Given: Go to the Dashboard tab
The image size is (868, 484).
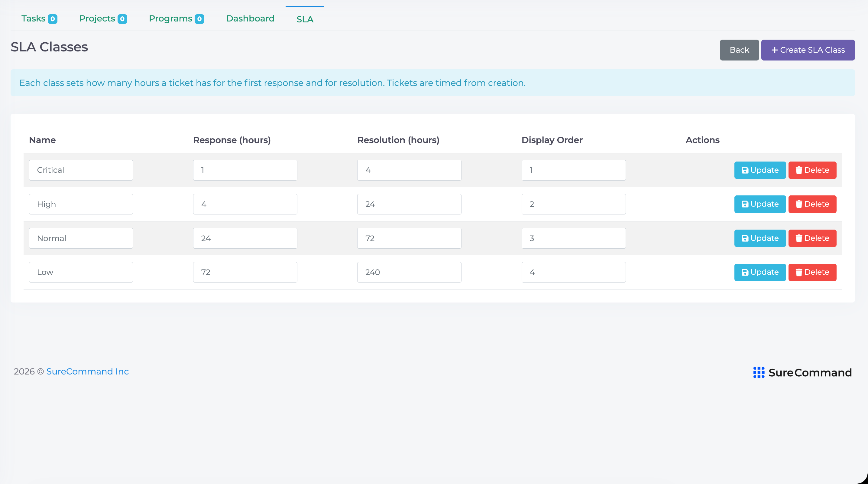Looking at the screenshot, I should click(250, 18).
